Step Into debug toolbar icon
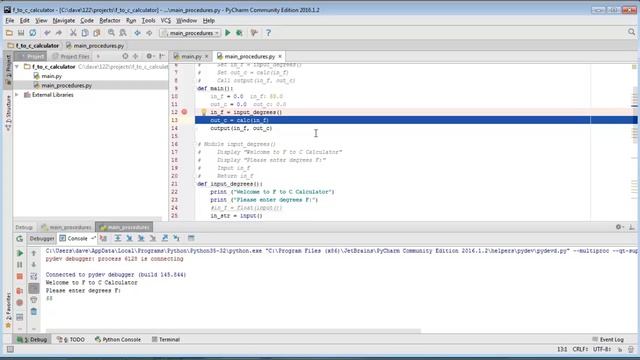 tap(129, 238)
